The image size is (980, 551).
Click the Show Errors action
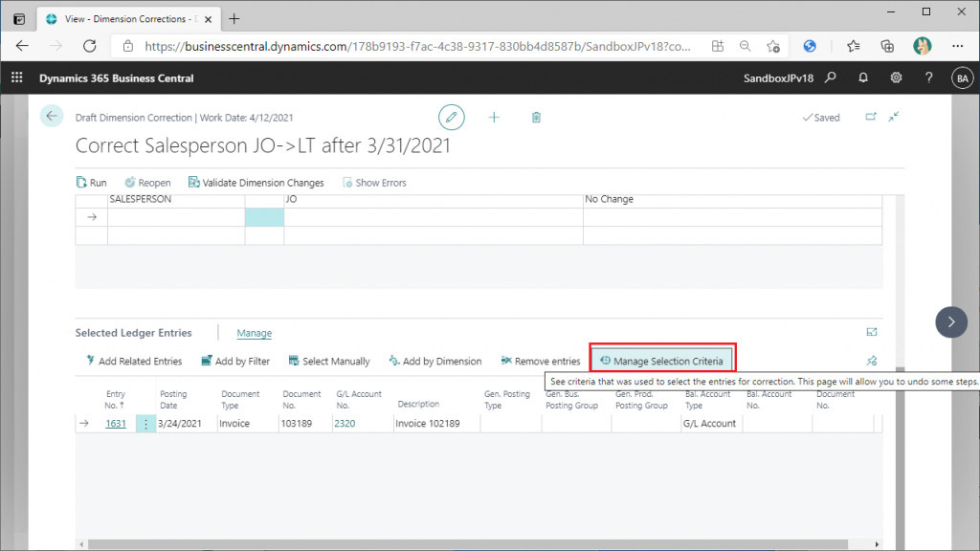374,183
